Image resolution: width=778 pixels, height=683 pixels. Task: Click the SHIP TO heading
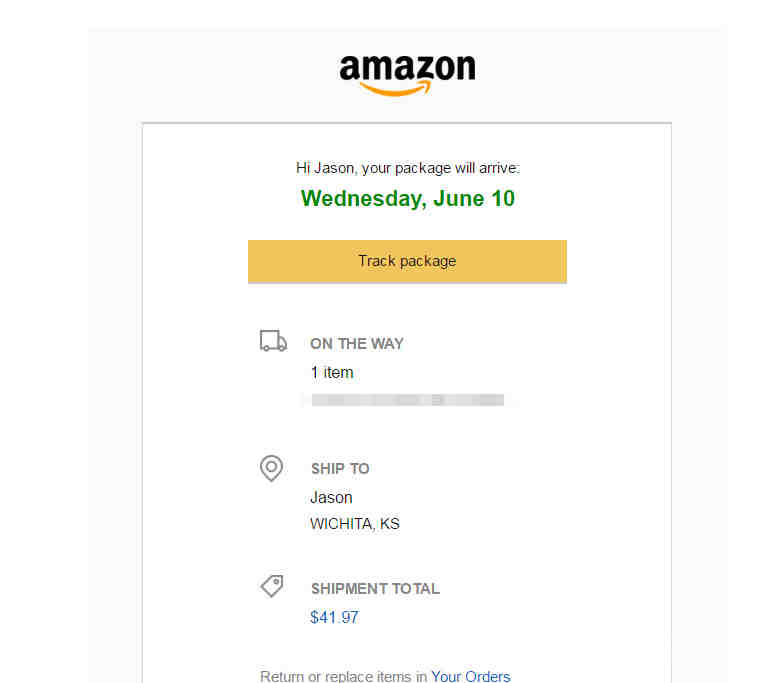click(340, 468)
